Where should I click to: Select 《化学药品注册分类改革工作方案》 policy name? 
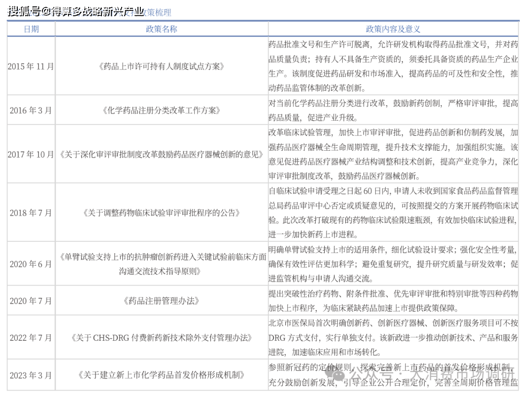(162, 110)
